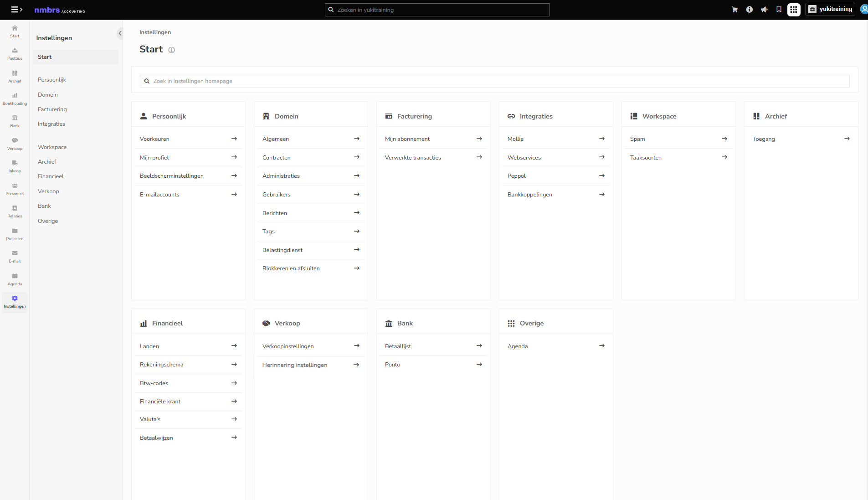Open the yukitraining domain selector

click(830, 9)
